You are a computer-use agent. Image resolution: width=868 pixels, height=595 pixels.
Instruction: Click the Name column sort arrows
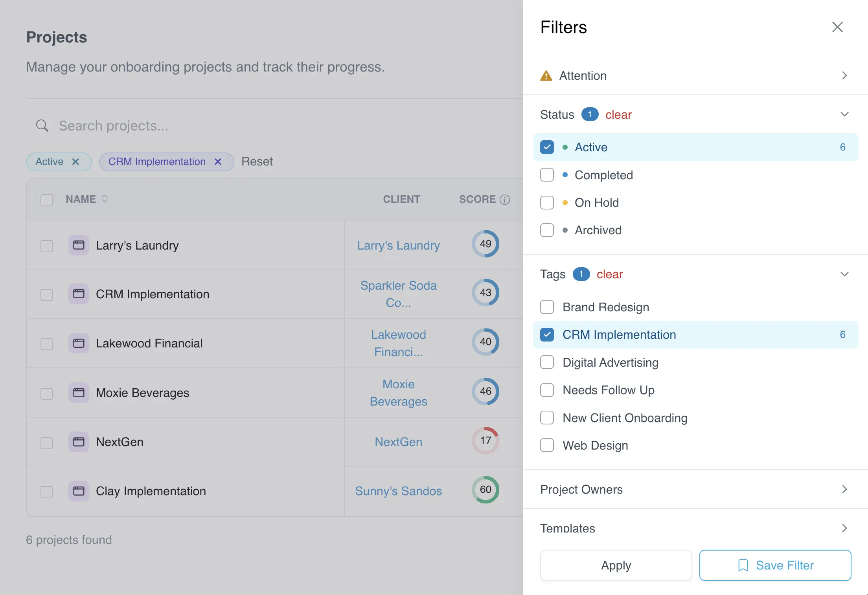[x=105, y=199]
